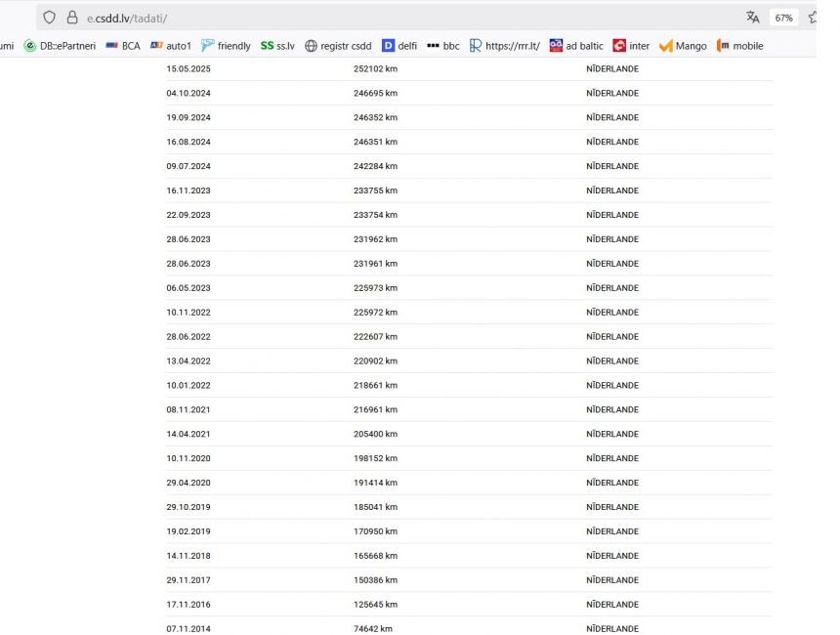The width and height of the screenshot is (840, 635).
Task: Click the rrr.lt R favicon
Action: tap(475, 46)
